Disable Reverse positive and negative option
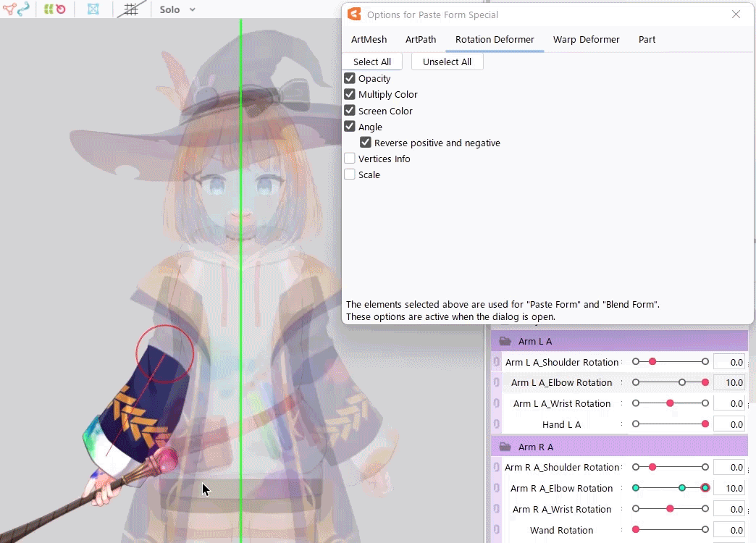Screen dimensions: 756x543 (x=366, y=143)
